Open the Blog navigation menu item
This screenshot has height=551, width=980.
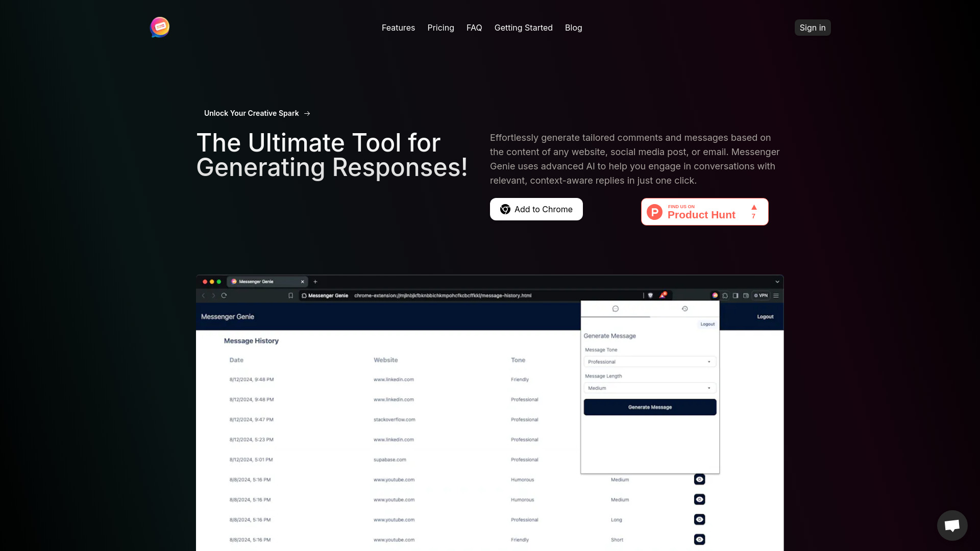click(x=573, y=27)
